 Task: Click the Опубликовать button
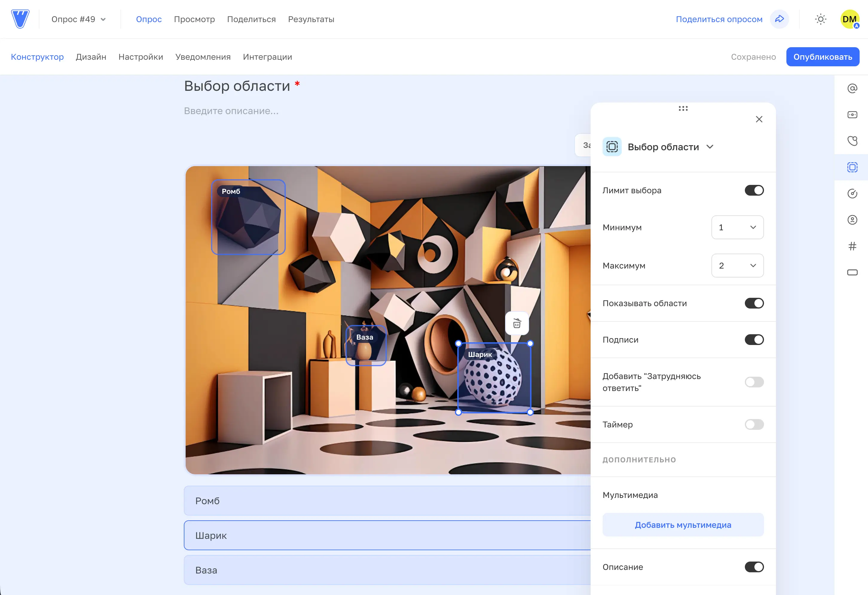coord(823,57)
